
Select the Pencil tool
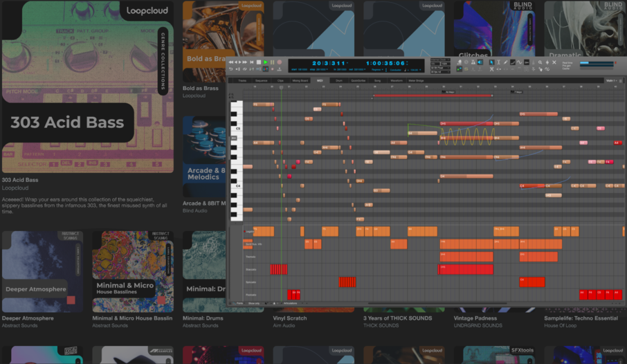tap(505, 62)
